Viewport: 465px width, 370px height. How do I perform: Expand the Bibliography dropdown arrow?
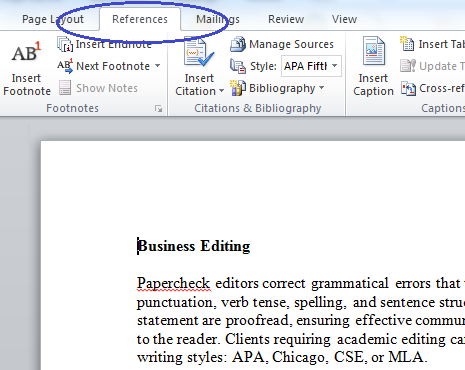321,88
